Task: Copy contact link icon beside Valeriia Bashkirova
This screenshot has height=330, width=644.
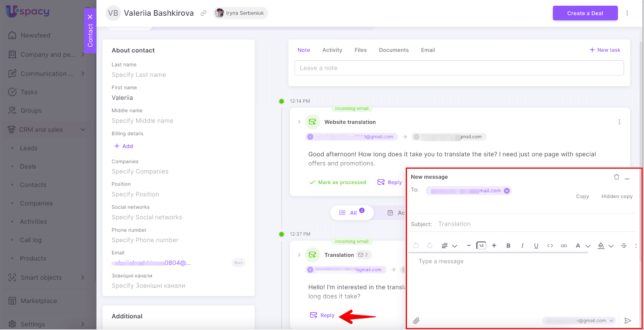Action: coord(204,13)
